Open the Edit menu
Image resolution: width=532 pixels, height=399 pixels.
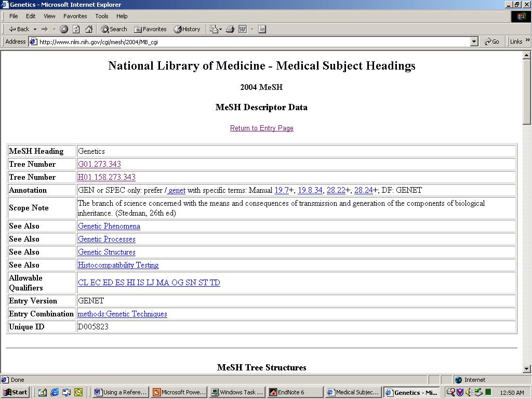(31, 16)
